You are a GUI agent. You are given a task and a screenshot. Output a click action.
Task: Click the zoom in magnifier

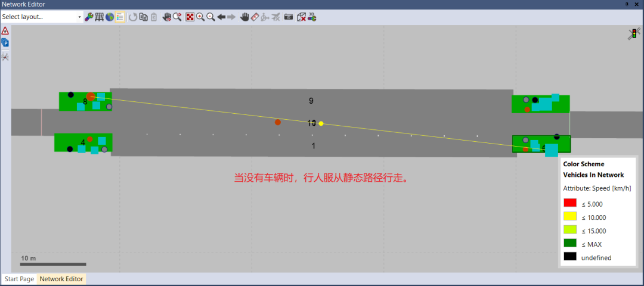coord(200,17)
